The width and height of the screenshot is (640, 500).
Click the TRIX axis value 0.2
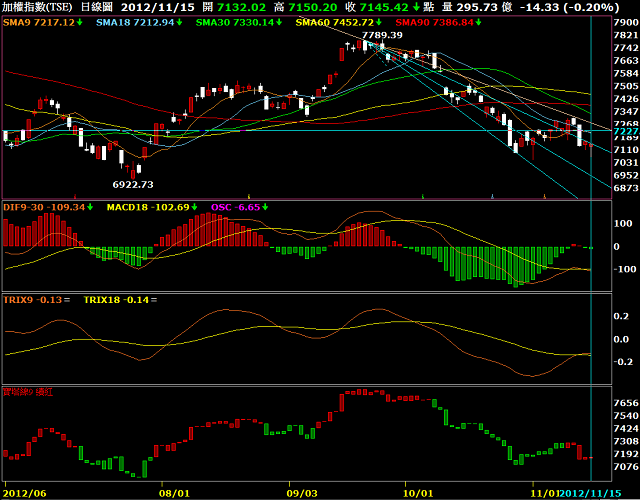[621, 317]
